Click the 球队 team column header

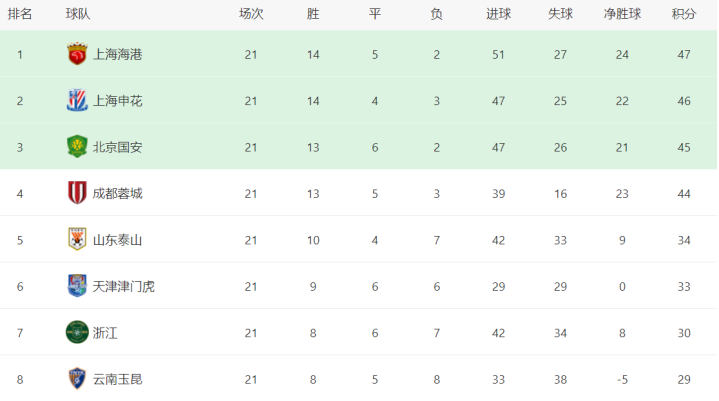coord(78,14)
